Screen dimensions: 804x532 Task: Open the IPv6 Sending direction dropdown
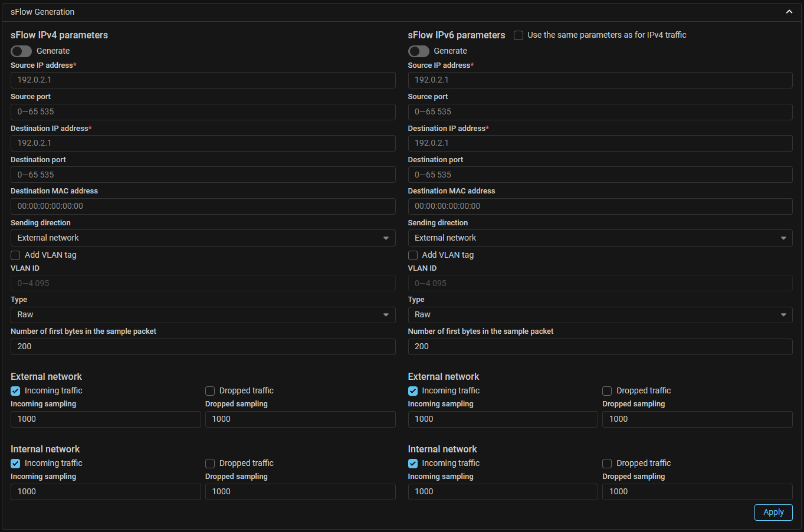pos(600,238)
